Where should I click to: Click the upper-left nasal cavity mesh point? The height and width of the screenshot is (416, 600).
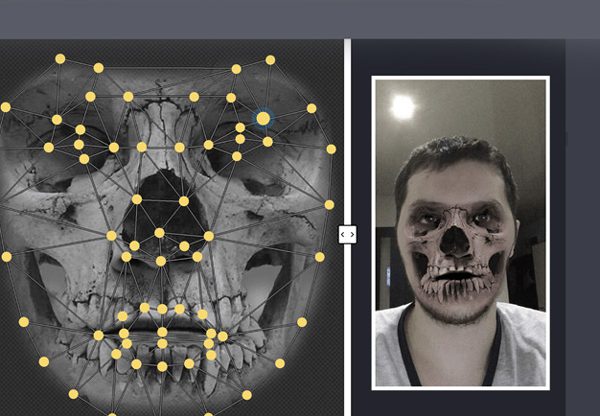pos(137,199)
